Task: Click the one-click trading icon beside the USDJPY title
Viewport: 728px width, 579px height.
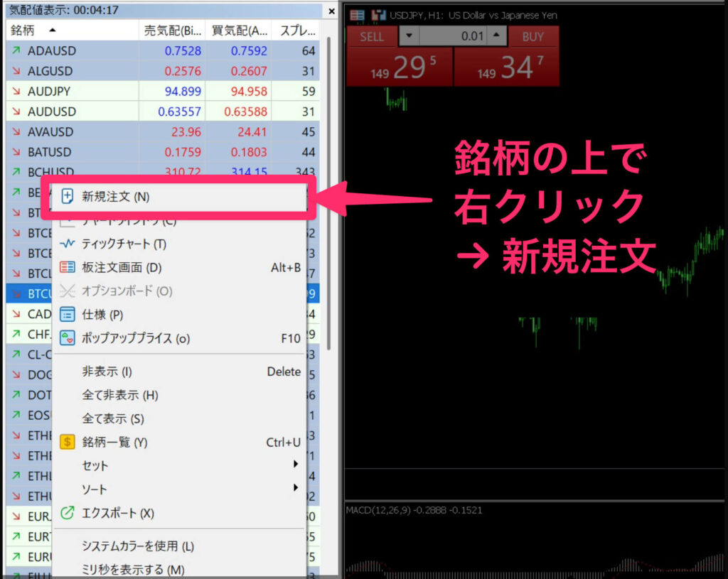Action: click(x=378, y=15)
